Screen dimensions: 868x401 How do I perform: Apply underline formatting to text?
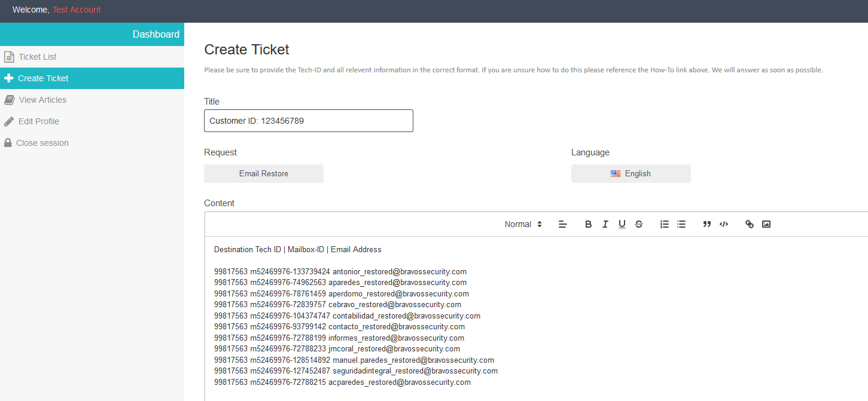tap(622, 224)
